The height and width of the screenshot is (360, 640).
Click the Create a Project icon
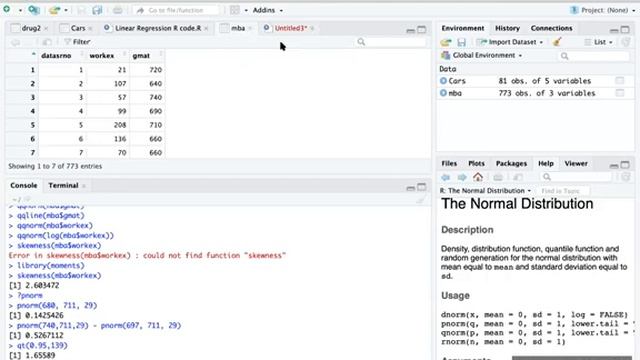[x=34, y=10]
